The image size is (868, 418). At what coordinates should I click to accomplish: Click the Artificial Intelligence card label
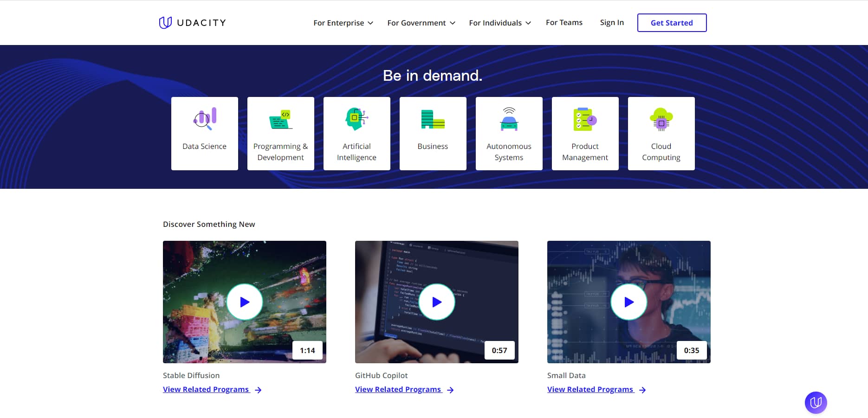pos(356,152)
